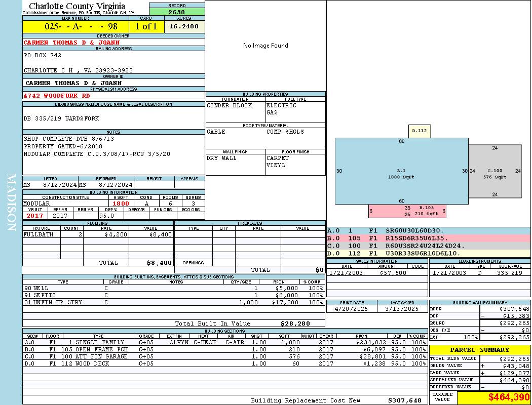
Task: Select the map number 025--A---98 field
Action: click(75, 26)
